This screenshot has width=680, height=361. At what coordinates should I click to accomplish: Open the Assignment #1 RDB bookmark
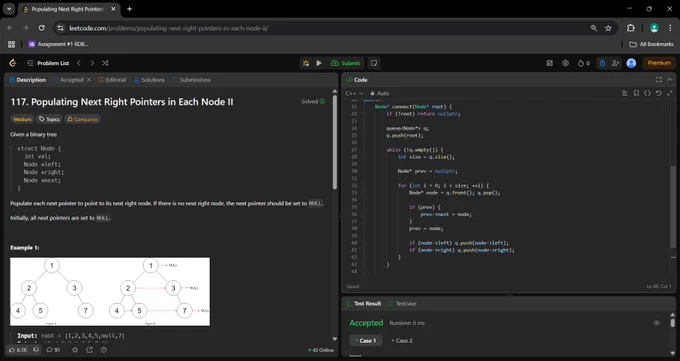(58, 44)
